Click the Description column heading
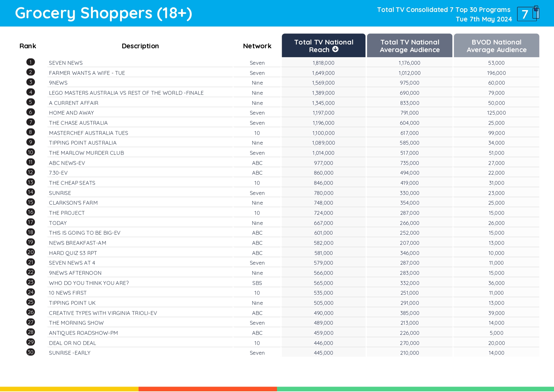554x392 pixels. (x=140, y=46)
